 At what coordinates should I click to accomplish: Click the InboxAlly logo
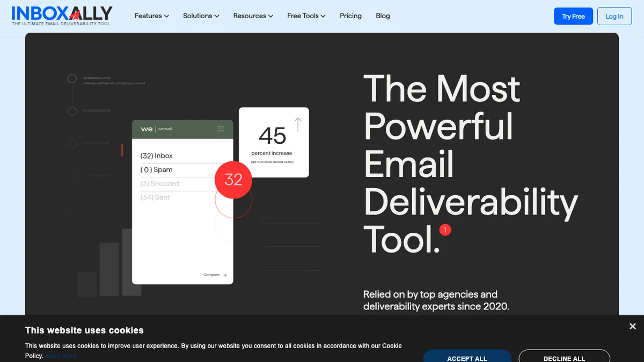click(x=62, y=16)
